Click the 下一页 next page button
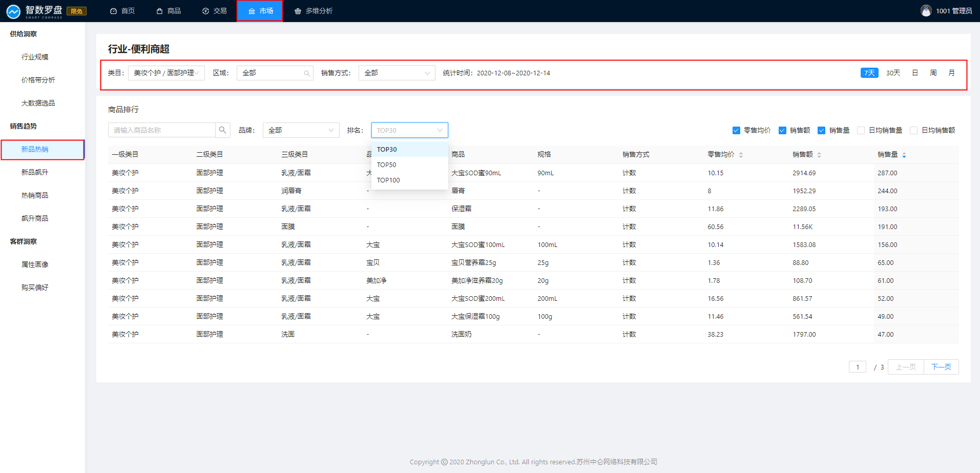 [941, 367]
